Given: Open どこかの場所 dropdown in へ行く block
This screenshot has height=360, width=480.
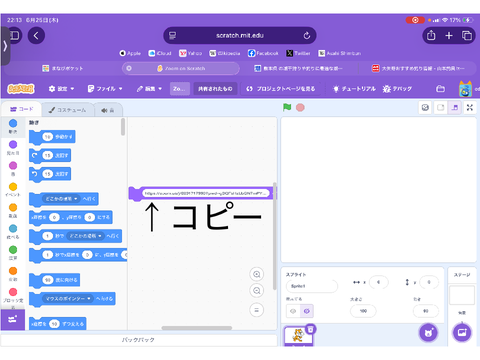Looking at the screenshot, I should click(x=61, y=199).
